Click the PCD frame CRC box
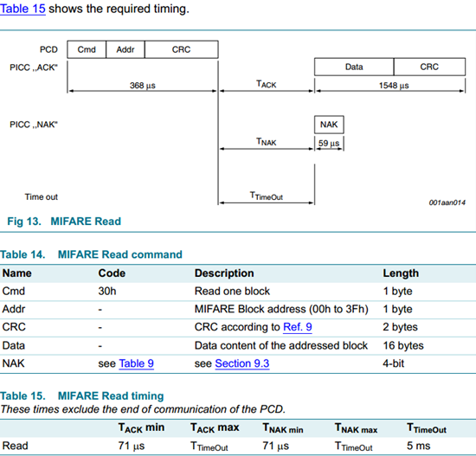The height and width of the screenshot is (456, 476). [181, 49]
